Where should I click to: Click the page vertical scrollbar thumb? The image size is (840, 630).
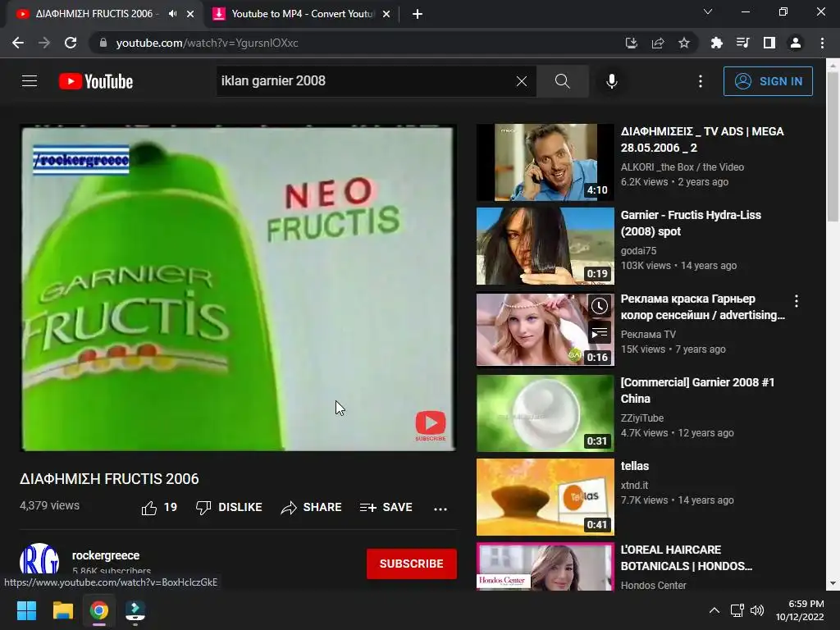pos(833,147)
